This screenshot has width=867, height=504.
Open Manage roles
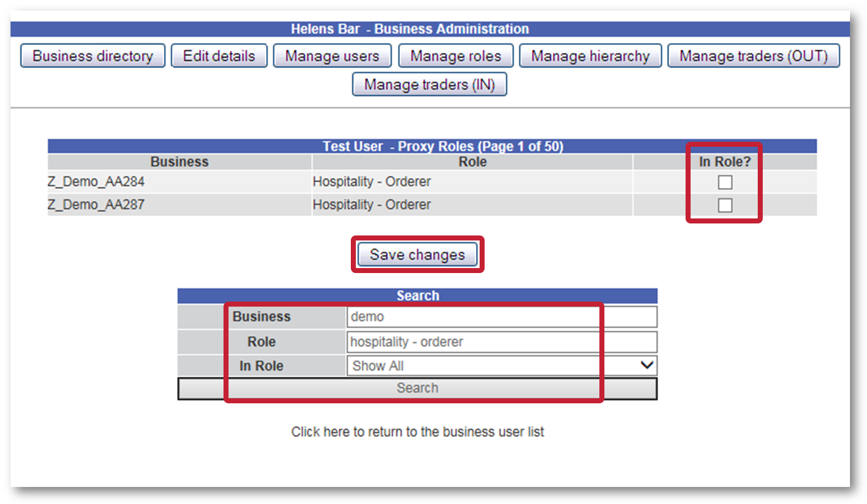click(x=455, y=56)
